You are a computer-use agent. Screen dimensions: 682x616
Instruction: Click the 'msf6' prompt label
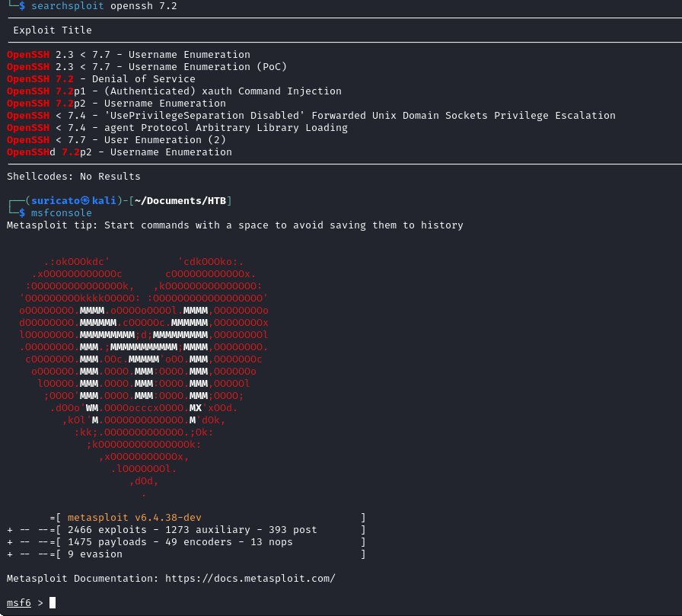coord(19,603)
